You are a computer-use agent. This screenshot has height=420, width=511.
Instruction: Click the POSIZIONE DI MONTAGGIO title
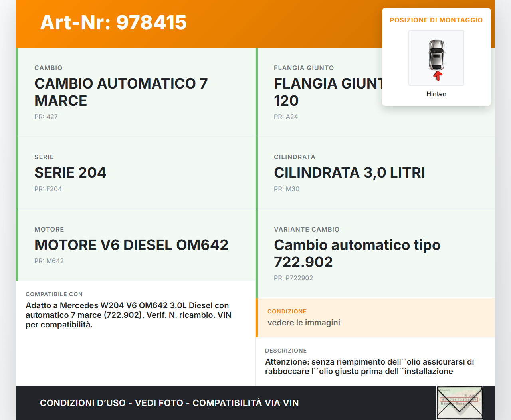point(436,20)
